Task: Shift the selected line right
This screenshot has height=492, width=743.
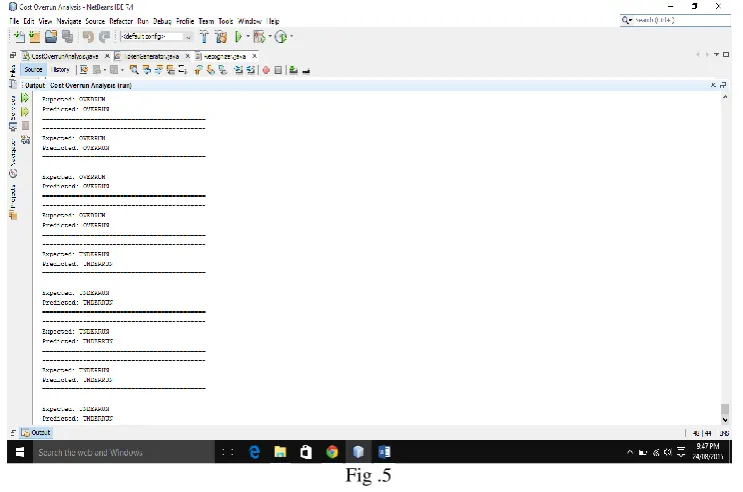Action: 251,70
